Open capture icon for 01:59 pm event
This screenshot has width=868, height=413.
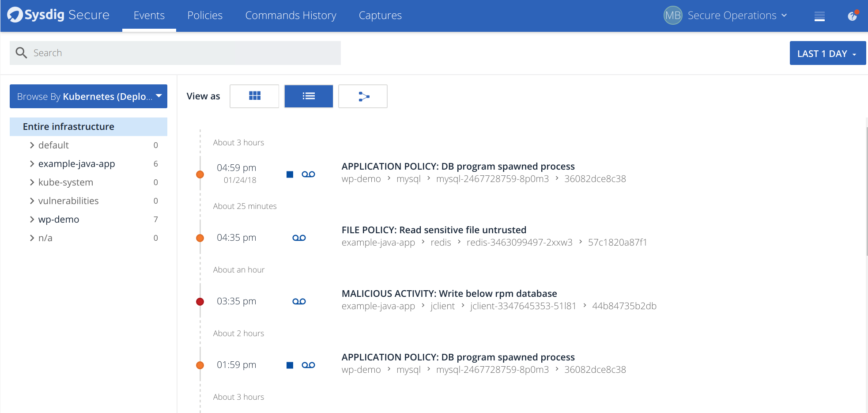pyautogui.click(x=308, y=365)
